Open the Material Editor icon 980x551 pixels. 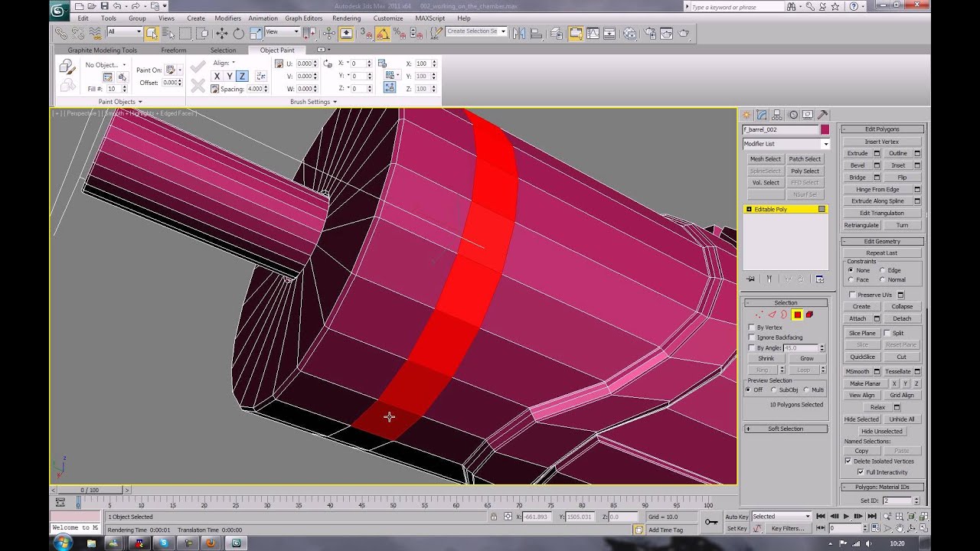point(629,33)
